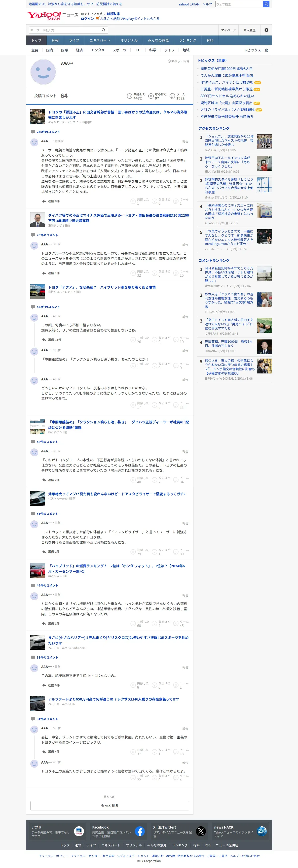298x868 pixels.
Task: Select the ライブ tab
Action: (x=74, y=40)
